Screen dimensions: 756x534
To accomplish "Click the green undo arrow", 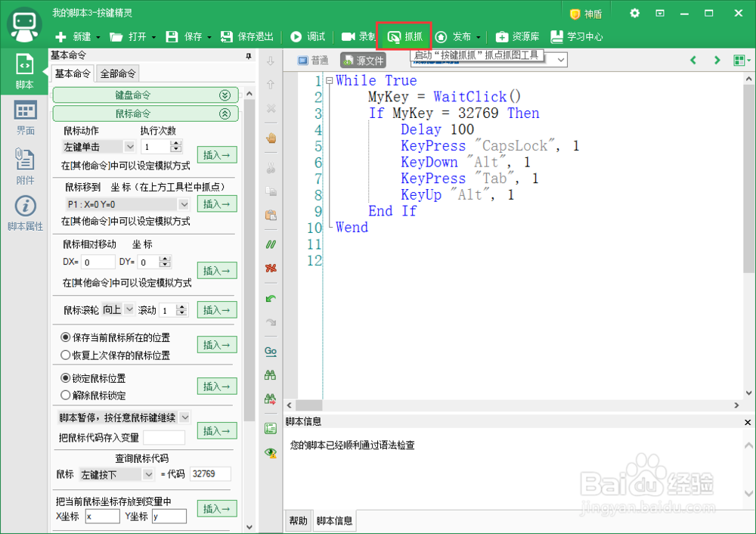I will pos(271,299).
